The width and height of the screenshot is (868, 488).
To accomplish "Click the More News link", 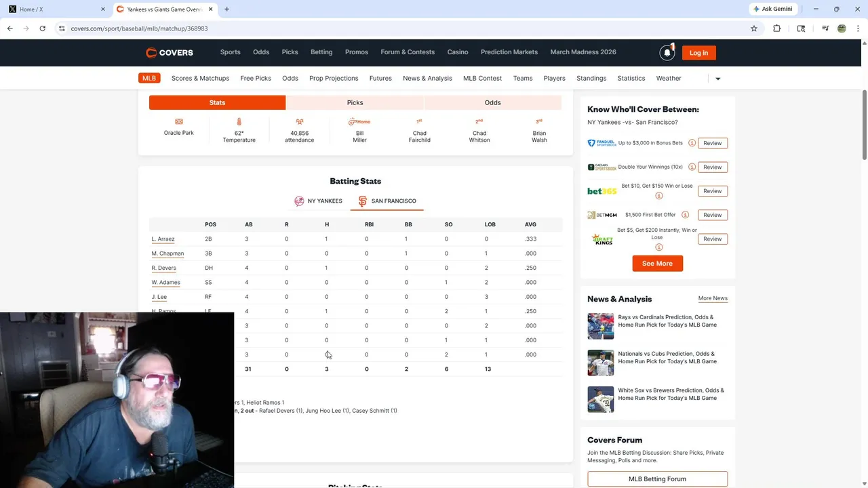I will [x=713, y=298].
